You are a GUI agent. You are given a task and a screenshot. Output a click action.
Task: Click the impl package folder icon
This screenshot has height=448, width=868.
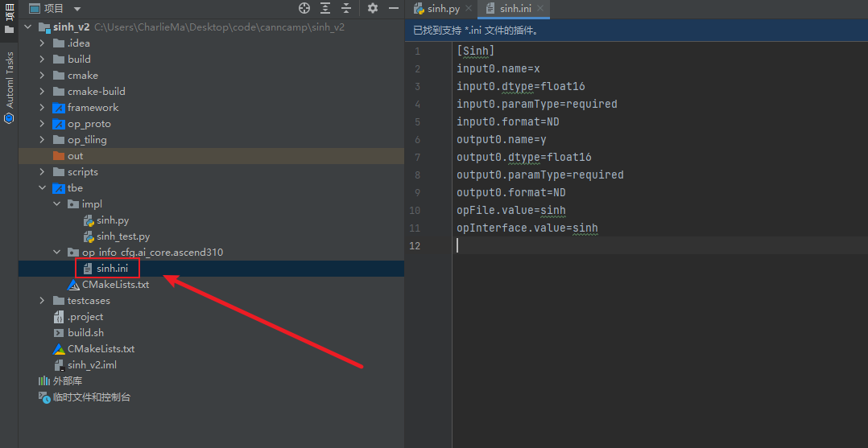(x=73, y=204)
